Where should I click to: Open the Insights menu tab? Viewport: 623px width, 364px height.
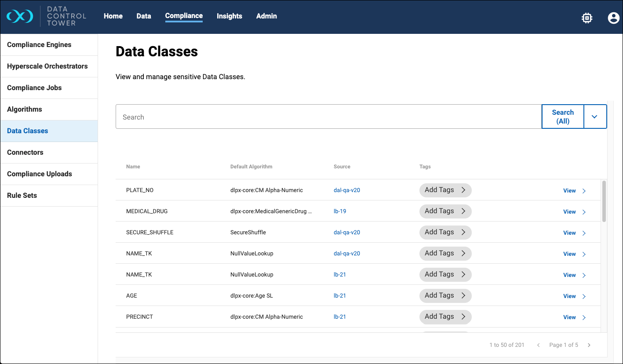point(229,16)
